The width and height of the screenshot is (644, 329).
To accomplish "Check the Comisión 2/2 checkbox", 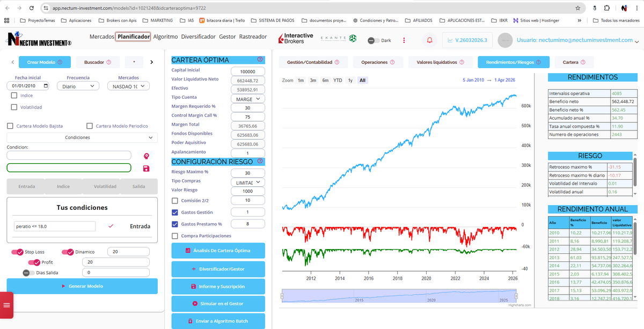I will (175, 200).
